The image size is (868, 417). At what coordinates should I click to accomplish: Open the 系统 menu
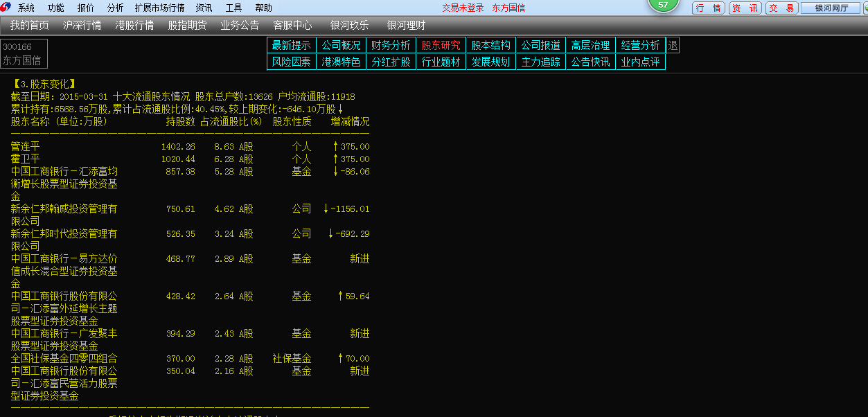coord(26,8)
